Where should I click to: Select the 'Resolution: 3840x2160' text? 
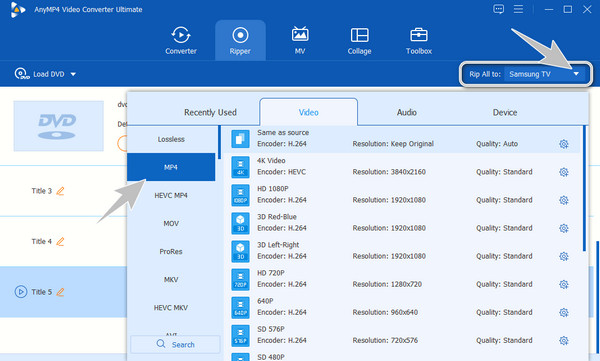click(x=389, y=172)
